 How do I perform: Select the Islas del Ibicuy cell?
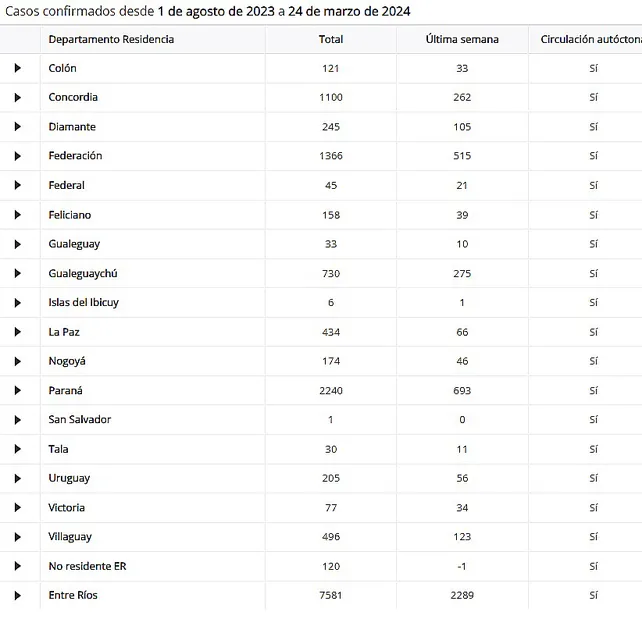83,302
